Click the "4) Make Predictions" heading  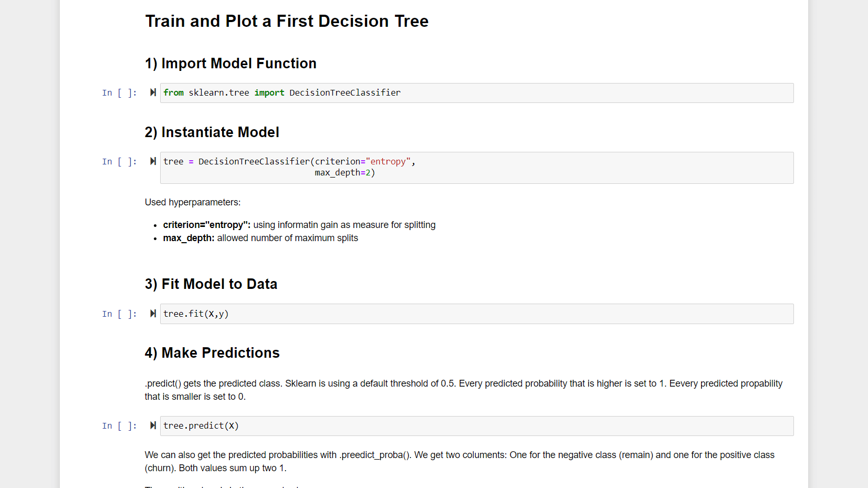point(212,353)
